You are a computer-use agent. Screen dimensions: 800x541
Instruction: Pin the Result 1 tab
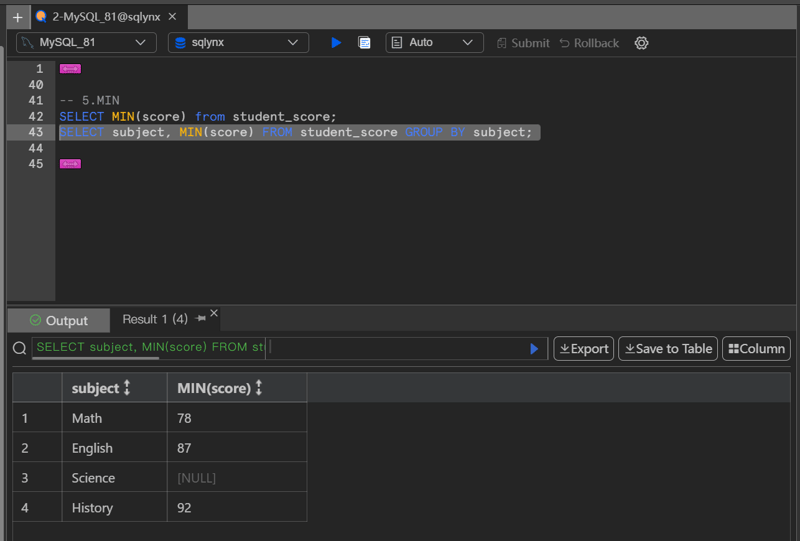click(201, 318)
